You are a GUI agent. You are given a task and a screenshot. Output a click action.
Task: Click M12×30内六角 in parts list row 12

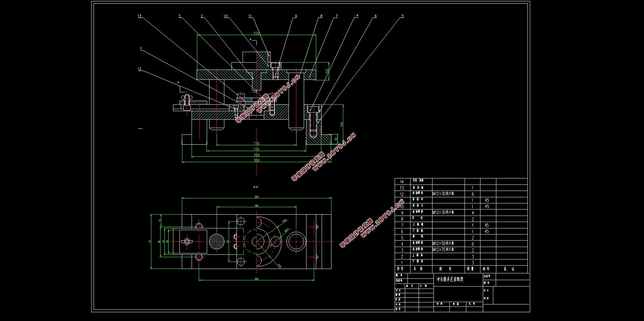443,194
